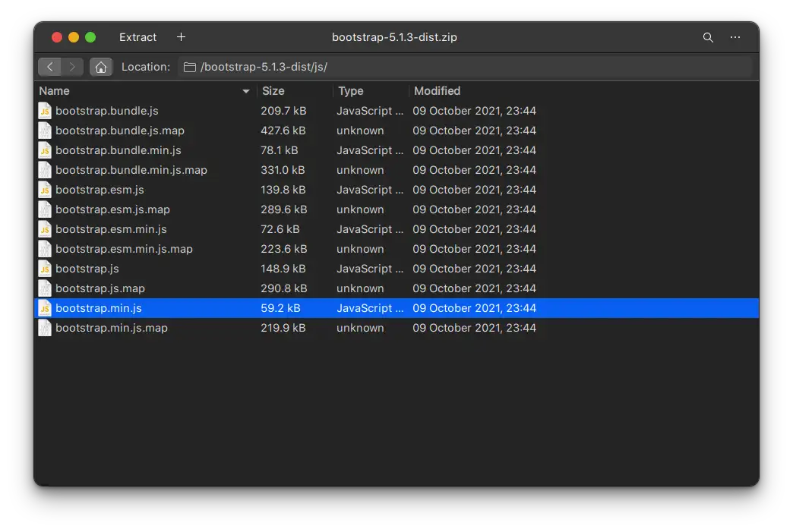This screenshot has width=793, height=532.
Task: Click the plus add-files icon
Action: click(x=181, y=37)
